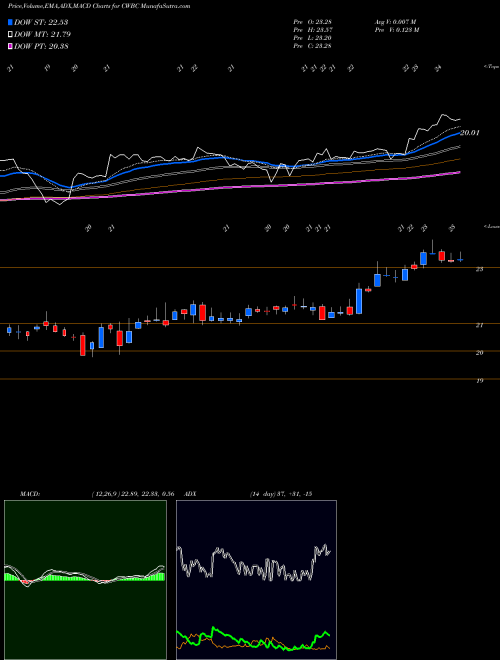Select the 'DOW ST: 22.53' legend label

(x=41, y=22)
